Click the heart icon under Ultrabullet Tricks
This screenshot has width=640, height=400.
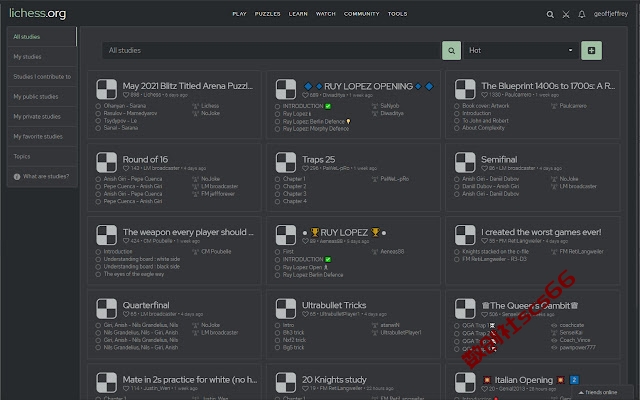[305, 314]
